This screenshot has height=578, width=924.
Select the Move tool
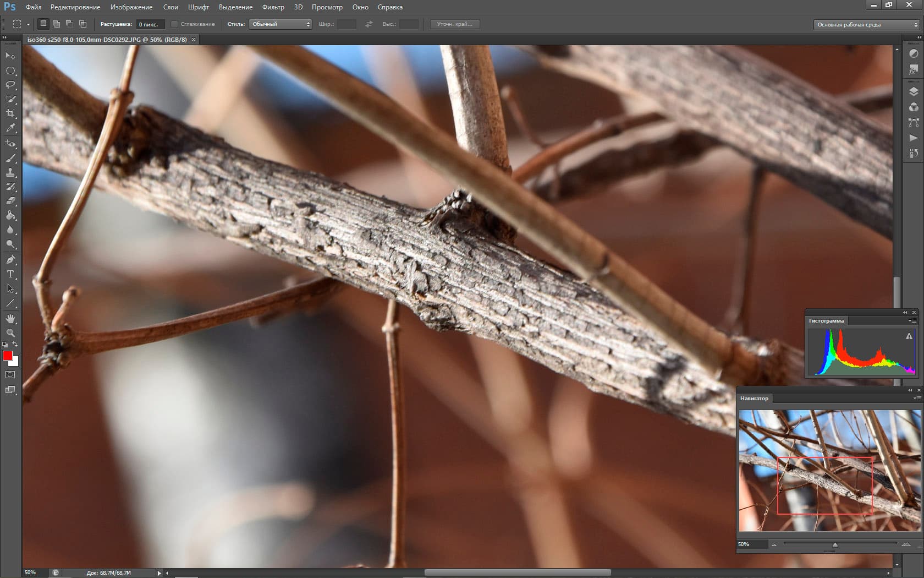pos(10,56)
